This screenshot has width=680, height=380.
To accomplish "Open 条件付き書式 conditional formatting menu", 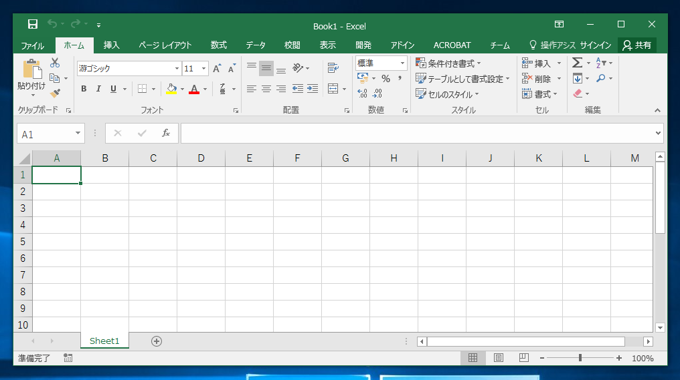I will coord(448,63).
